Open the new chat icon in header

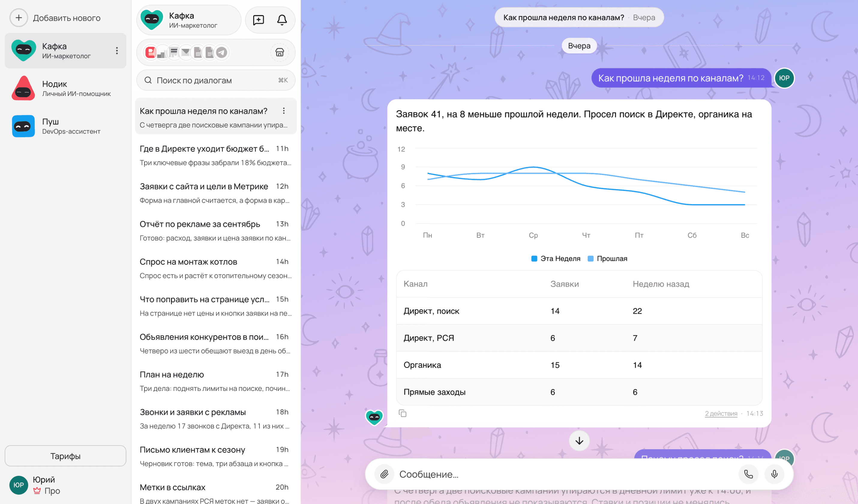click(258, 20)
